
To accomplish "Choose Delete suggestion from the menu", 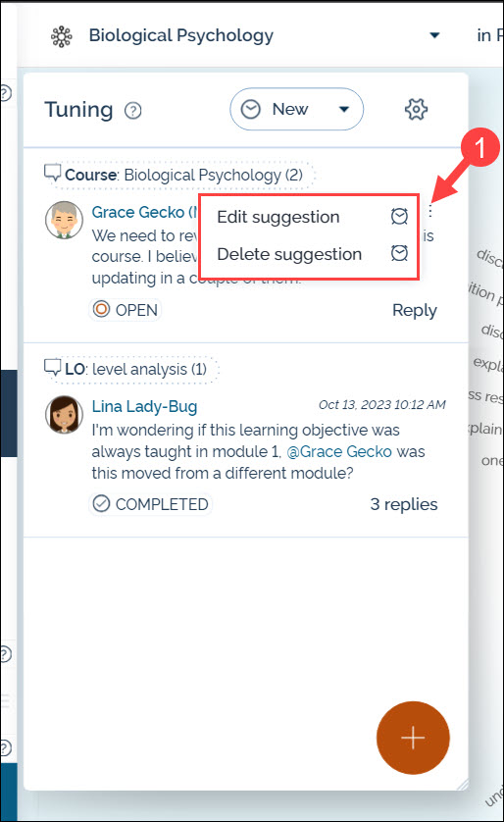I will pyautogui.click(x=289, y=254).
